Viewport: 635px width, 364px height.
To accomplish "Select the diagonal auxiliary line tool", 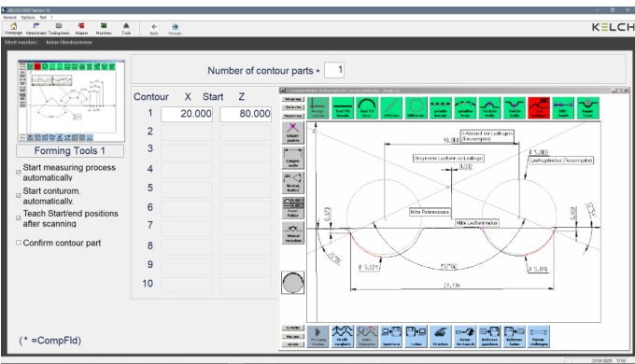I will [x=391, y=107].
